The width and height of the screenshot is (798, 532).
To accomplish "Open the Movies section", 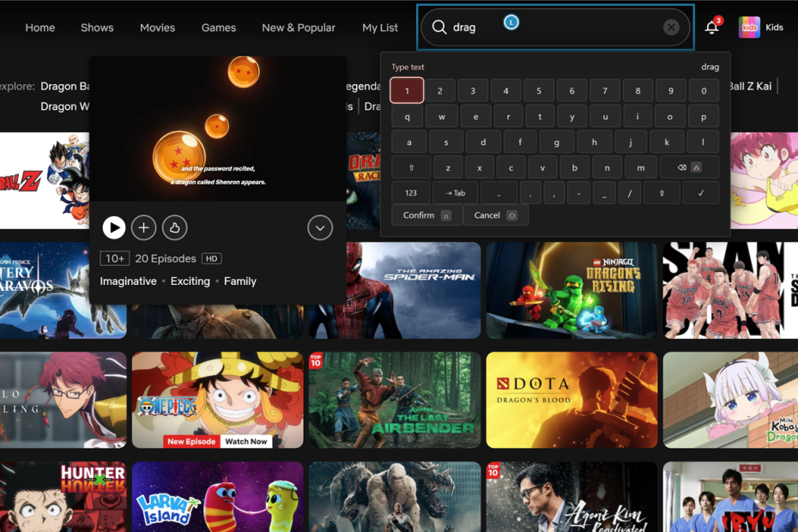I will point(157,27).
